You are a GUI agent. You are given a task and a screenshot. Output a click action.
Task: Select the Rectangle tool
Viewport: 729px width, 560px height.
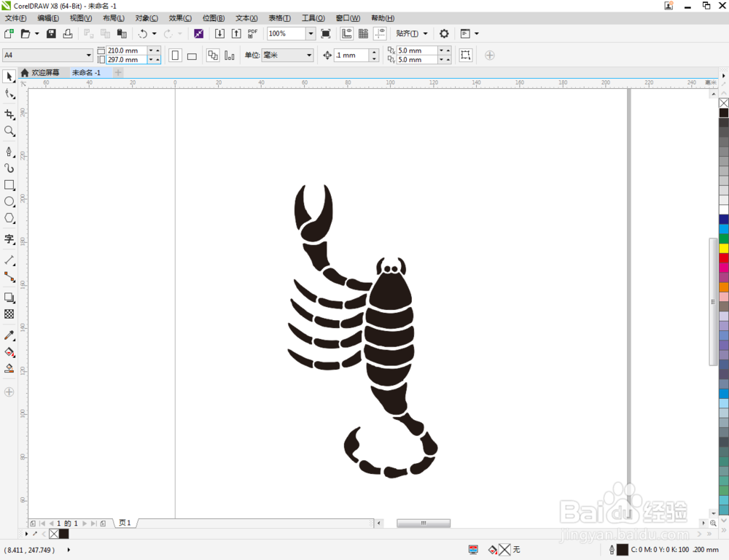[x=9, y=184]
